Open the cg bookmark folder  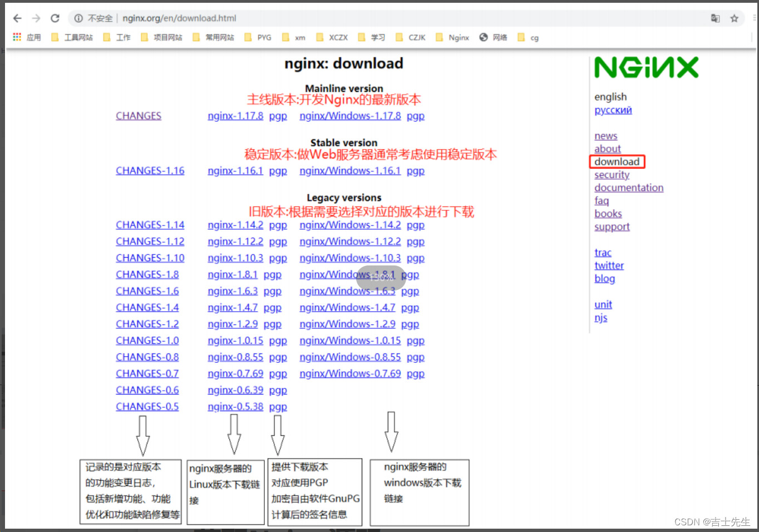[x=528, y=37]
